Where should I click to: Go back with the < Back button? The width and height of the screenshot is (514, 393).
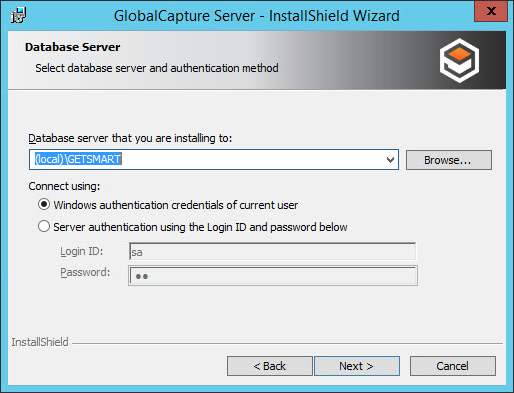tap(270, 366)
